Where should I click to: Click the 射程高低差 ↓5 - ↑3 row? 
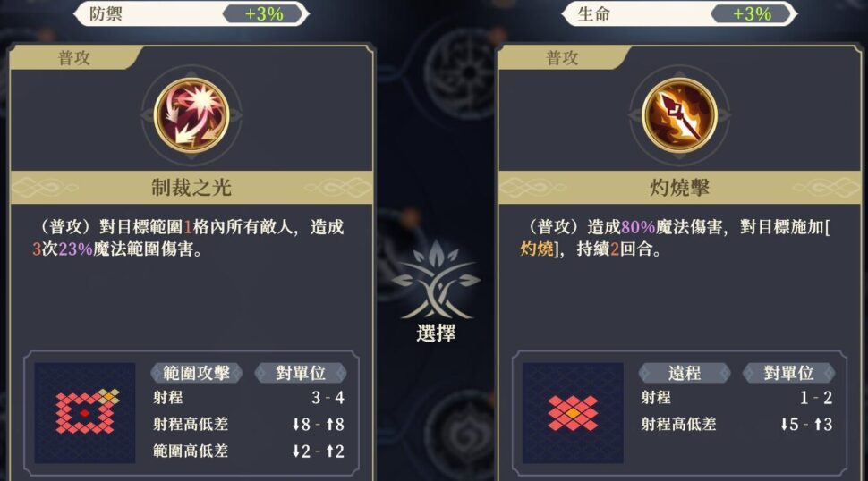tap(736, 424)
